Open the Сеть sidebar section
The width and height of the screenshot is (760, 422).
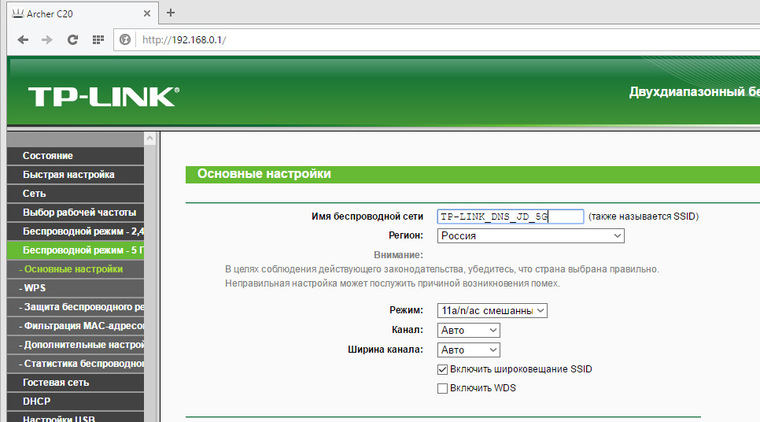tap(76, 193)
